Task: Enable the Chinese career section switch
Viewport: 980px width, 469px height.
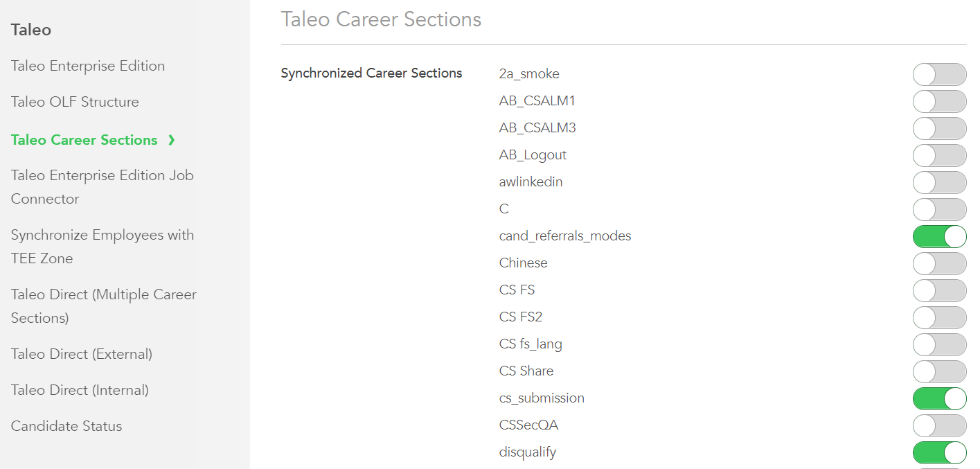Action: 939,263
